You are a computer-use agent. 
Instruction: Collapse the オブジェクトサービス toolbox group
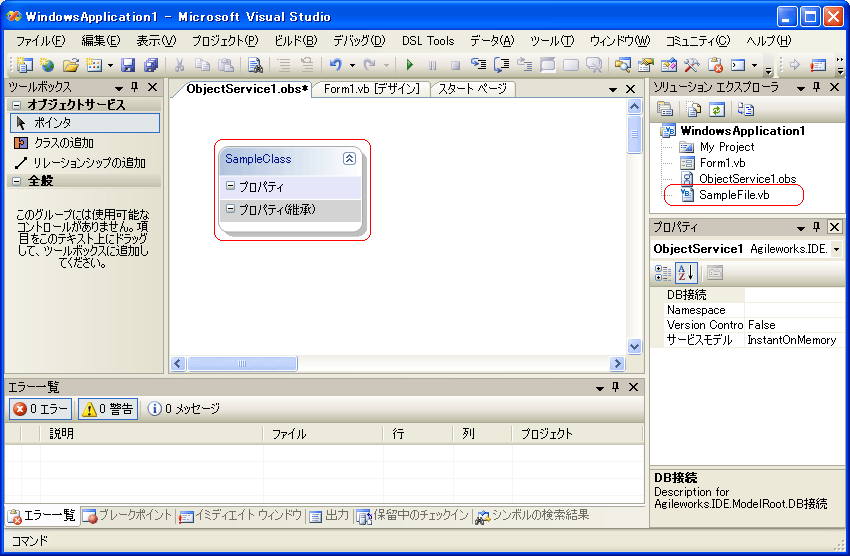(16, 105)
